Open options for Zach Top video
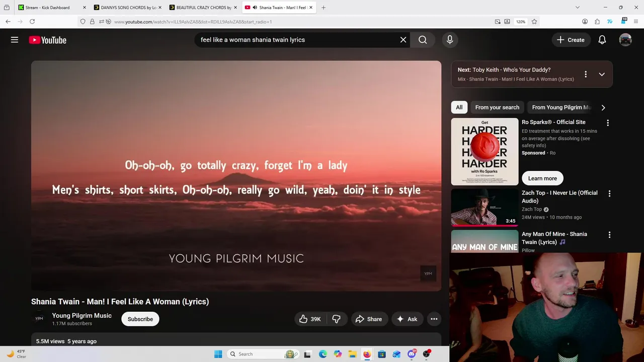 609,194
